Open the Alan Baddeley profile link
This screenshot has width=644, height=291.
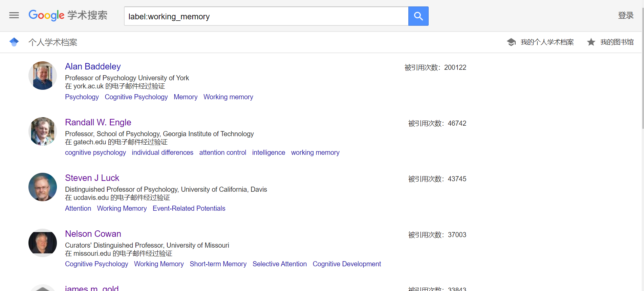click(93, 66)
